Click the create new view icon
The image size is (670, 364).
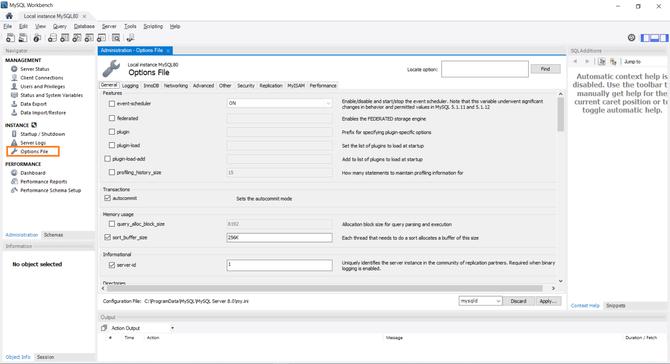(x=77, y=38)
